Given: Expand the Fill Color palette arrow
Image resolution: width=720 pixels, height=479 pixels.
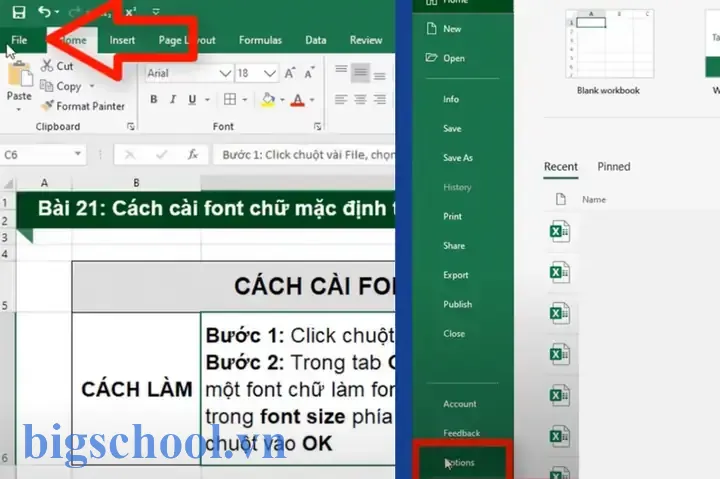Looking at the screenshot, I should (x=282, y=100).
